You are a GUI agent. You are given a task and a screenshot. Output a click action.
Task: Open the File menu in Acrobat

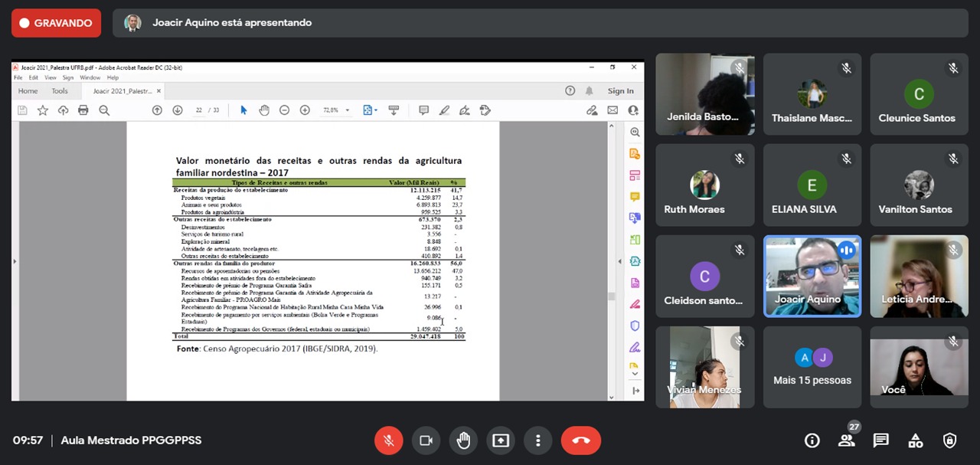18,77
